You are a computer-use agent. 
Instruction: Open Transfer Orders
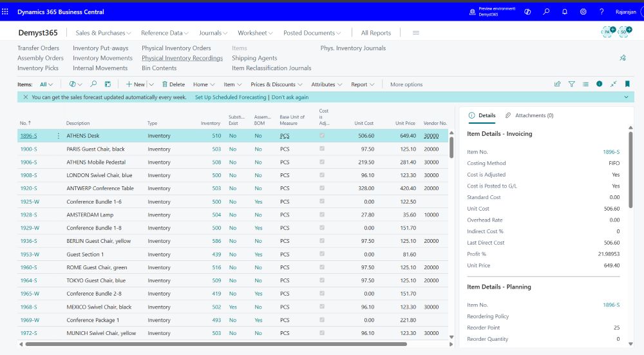[38, 48]
